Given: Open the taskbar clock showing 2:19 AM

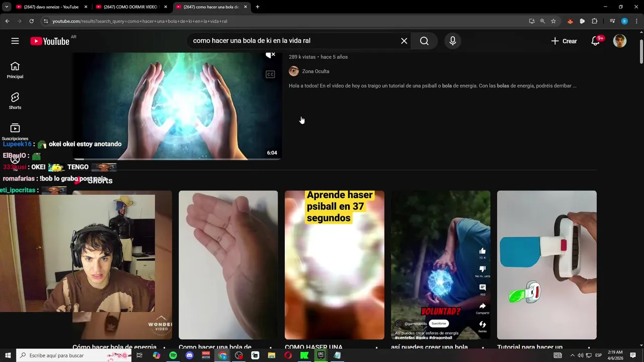Looking at the screenshot, I should [x=615, y=355].
